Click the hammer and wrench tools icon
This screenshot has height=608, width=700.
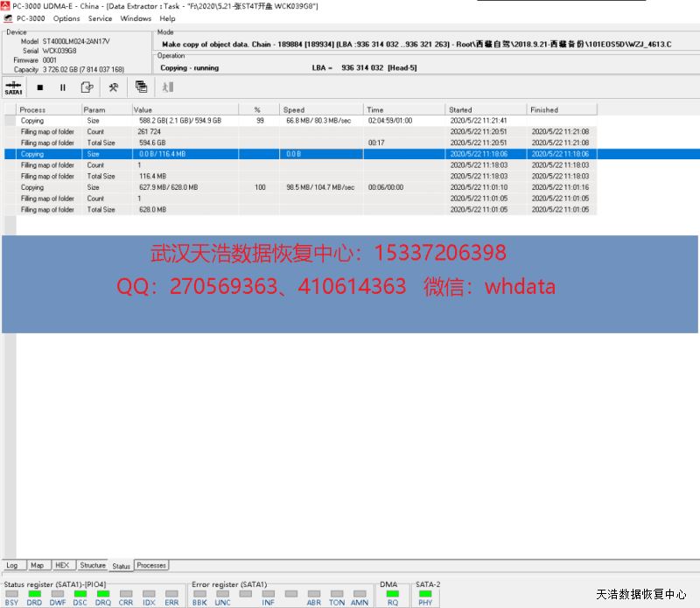click(x=113, y=87)
